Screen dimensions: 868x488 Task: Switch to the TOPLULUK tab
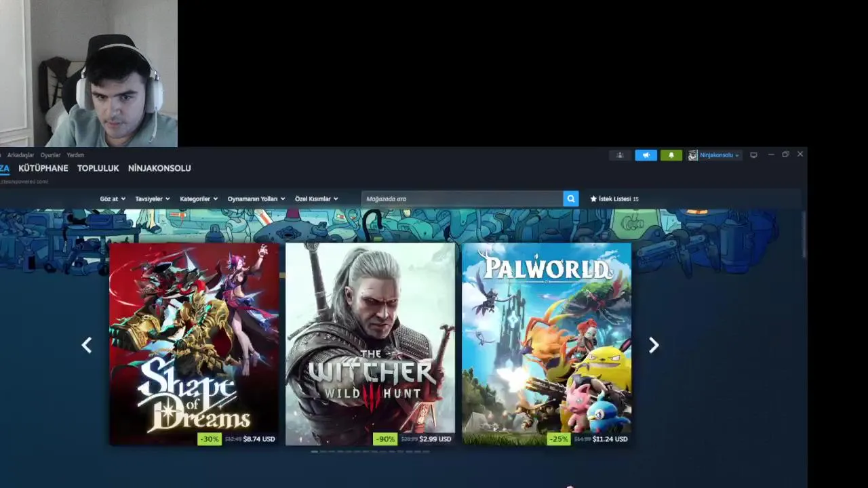98,168
